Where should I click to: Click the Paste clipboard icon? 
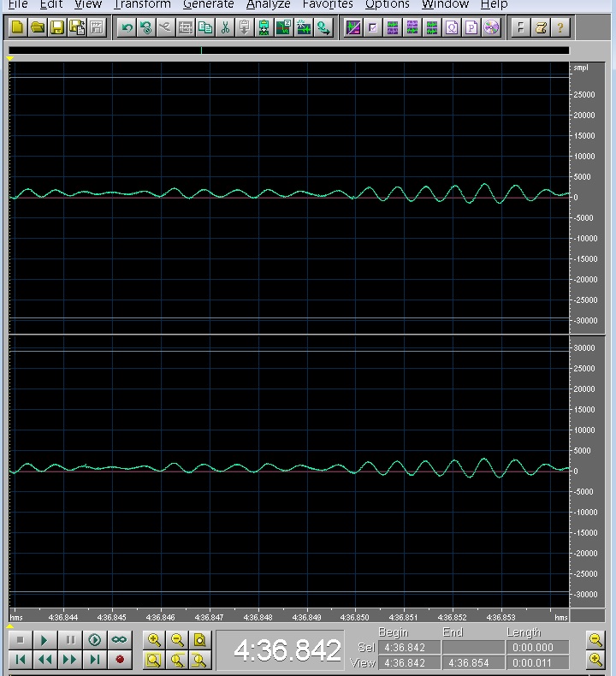tap(245, 28)
